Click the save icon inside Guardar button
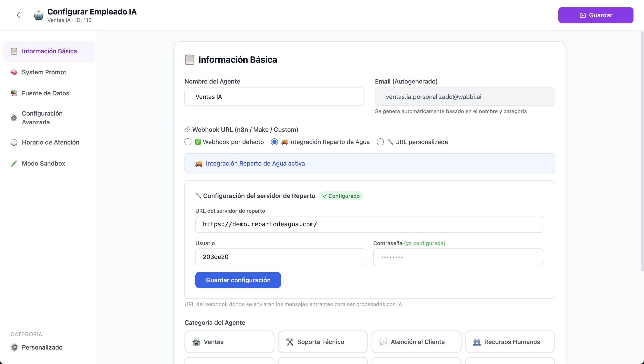Image resolution: width=644 pixels, height=364 pixels. [x=582, y=15]
